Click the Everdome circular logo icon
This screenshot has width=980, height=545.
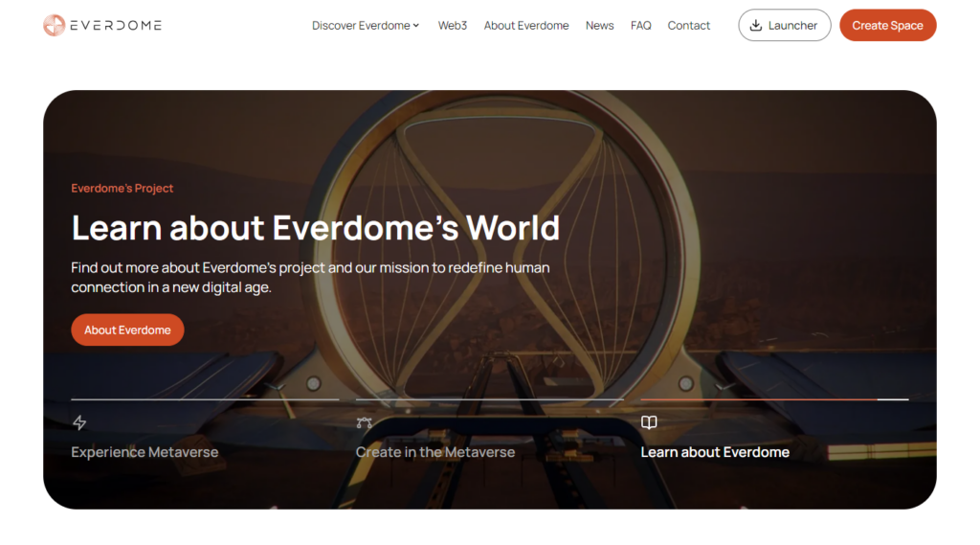[x=54, y=25]
